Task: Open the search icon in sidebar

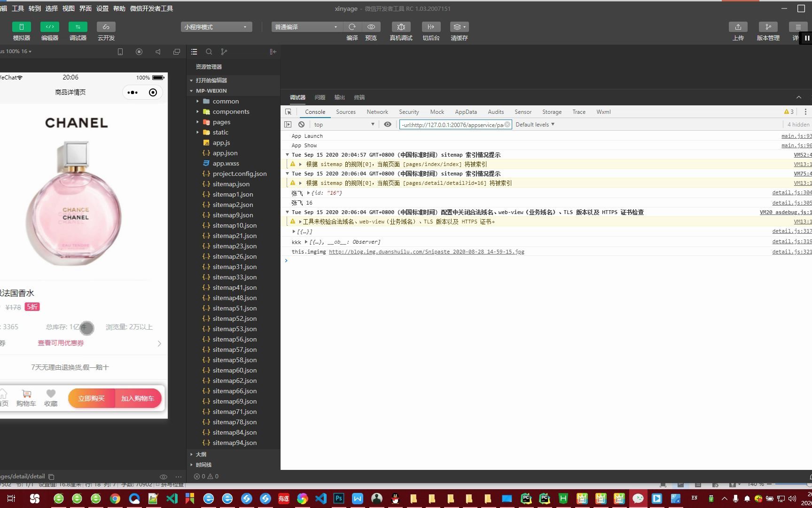Action: 209,52
